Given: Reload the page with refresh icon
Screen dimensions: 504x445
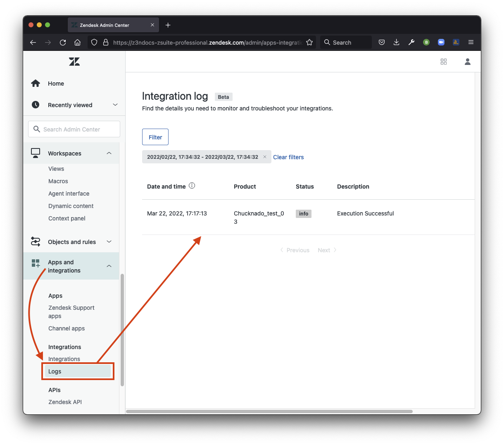Looking at the screenshot, I should coord(63,42).
